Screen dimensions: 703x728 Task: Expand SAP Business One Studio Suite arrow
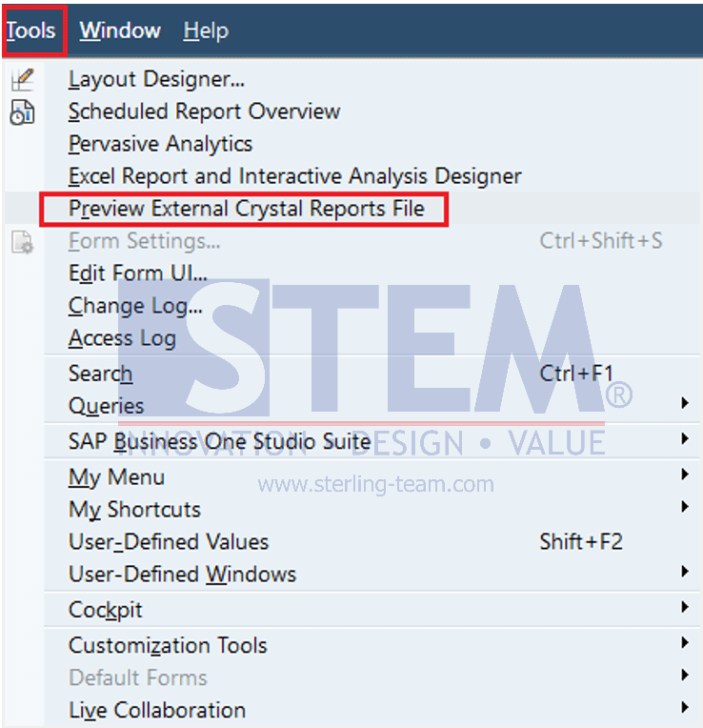coord(685,438)
